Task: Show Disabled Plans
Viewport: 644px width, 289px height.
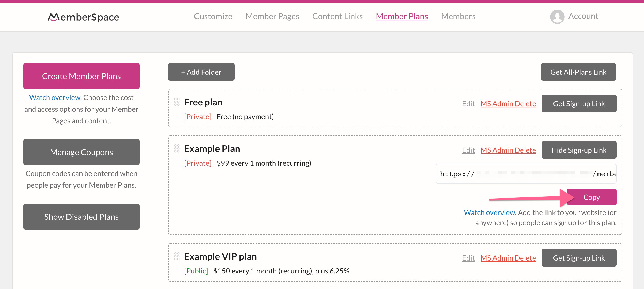Action: pos(81,217)
